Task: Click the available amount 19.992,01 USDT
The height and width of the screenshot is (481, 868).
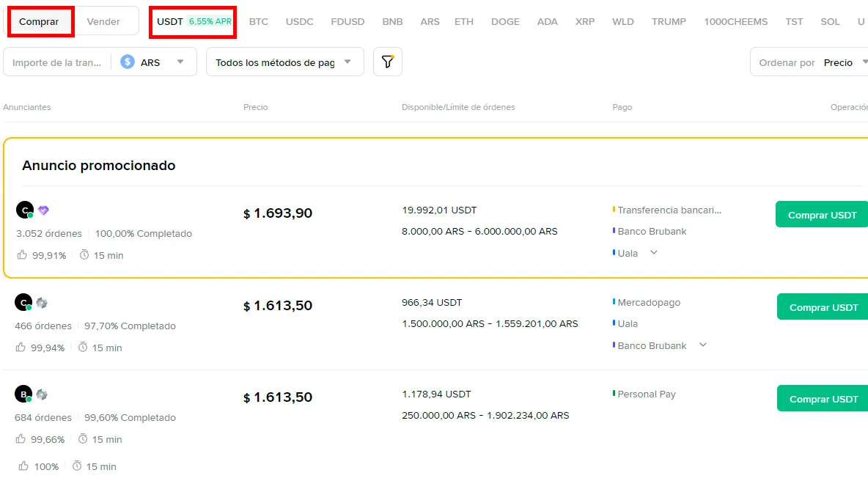Action: point(439,210)
